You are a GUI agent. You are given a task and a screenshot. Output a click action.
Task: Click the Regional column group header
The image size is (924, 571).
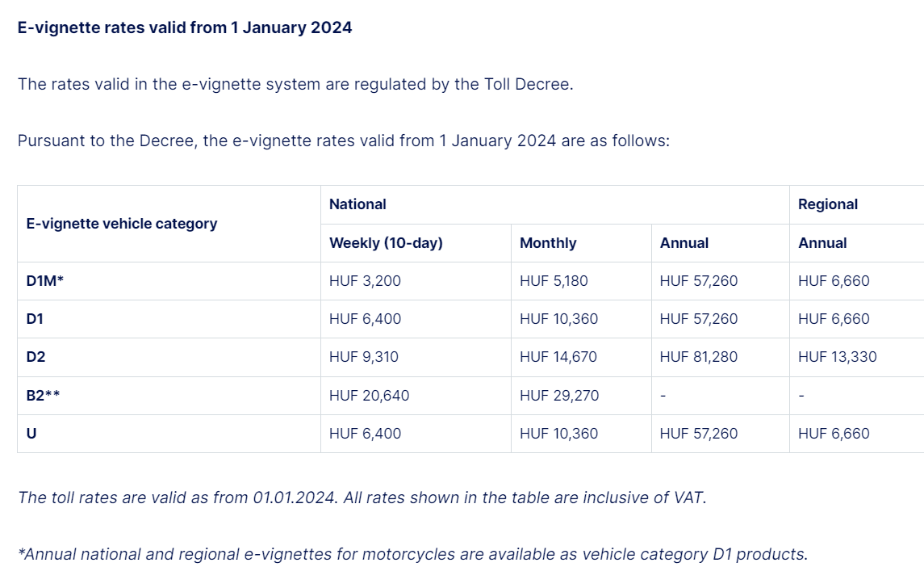pyautogui.click(x=828, y=204)
